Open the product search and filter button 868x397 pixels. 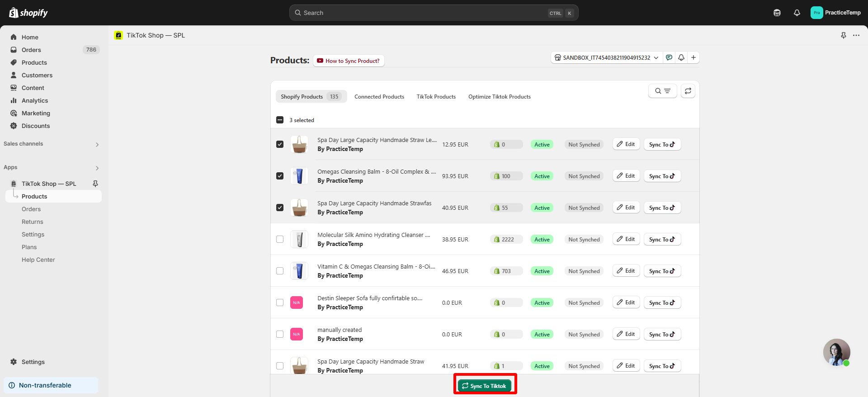(663, 91)
